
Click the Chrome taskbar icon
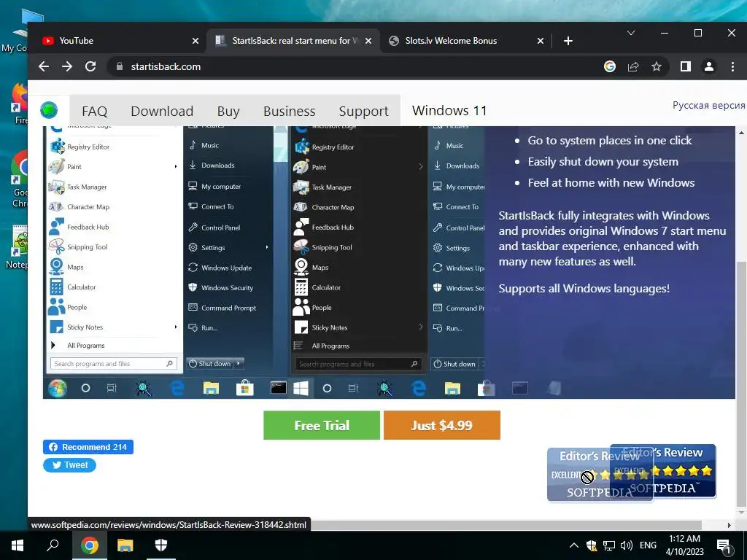pyautogui.click(x=89, y=545)
